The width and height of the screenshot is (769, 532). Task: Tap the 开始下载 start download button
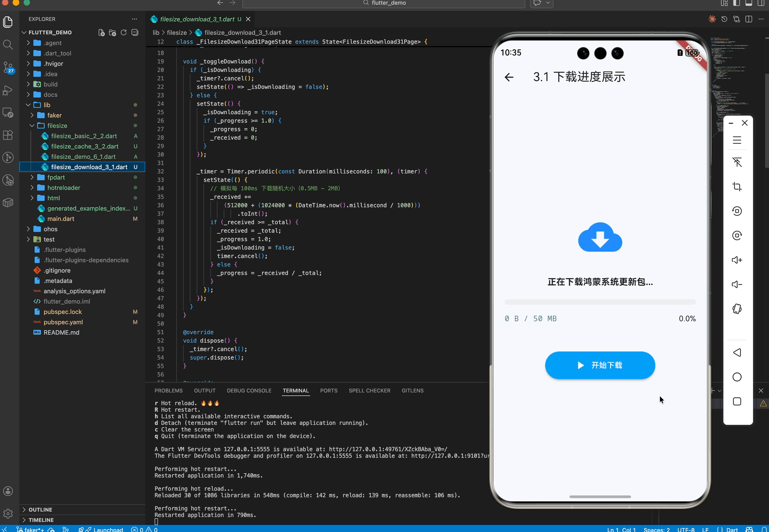(600, 365)
